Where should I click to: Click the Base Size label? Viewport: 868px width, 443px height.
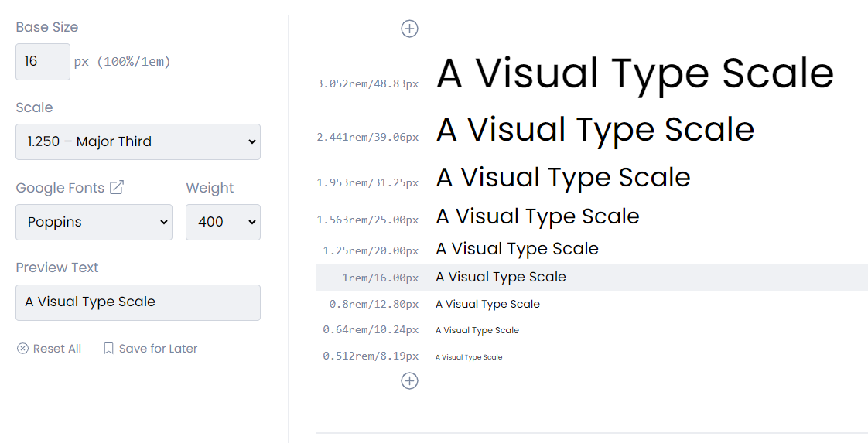pyautogui.click(x=47, y=27)
